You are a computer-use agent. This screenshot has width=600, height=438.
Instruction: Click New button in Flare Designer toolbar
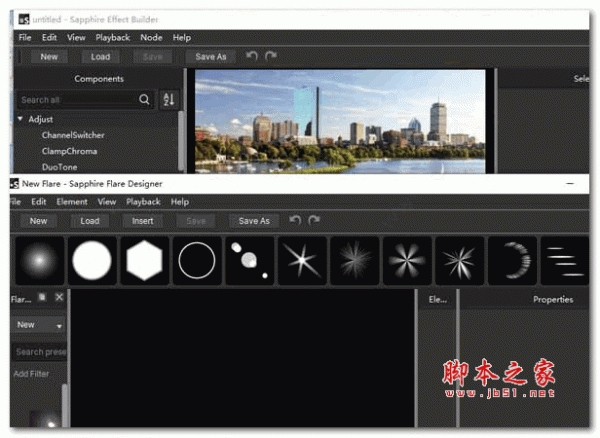coord(39,221)
